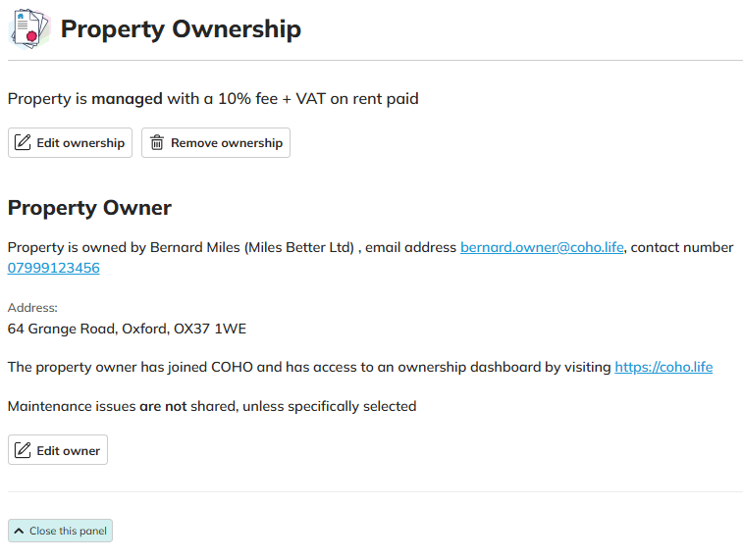Click the maintenance issues sharing notice
The image size is (743, 560).
[x=212, y=406]
